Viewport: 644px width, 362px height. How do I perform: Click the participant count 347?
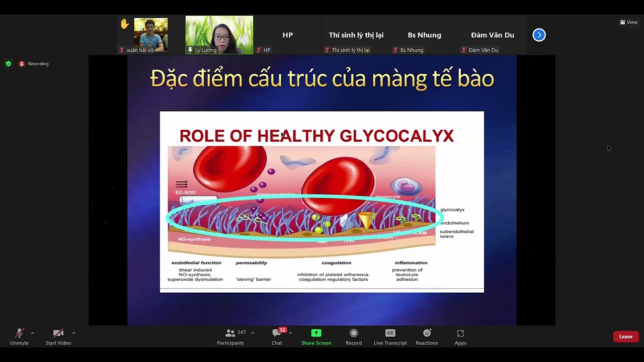[x=242, y=332]
